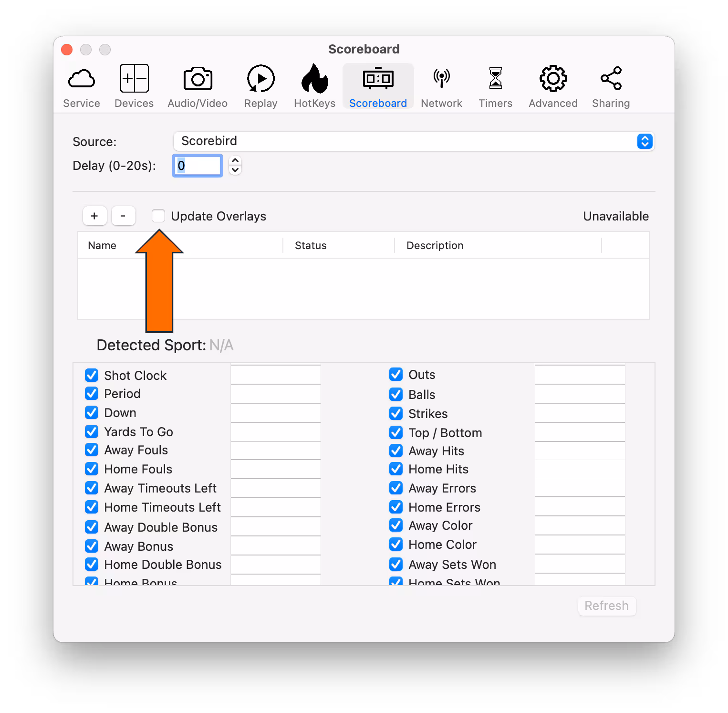Open the Network antenna icon
The height and width of the screenshot is (713, 728).
[x=441, y=87]
